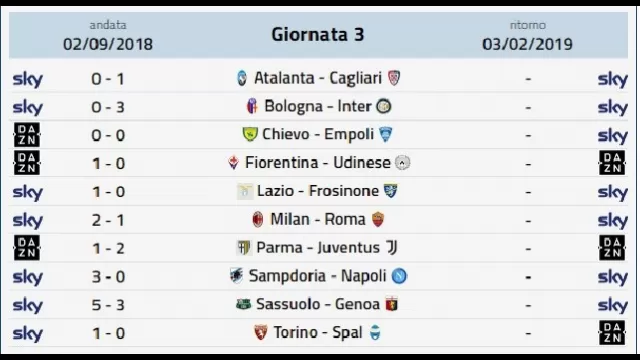Click the Genoa club crest
The image size is (640, 360).
coord(391,304)
